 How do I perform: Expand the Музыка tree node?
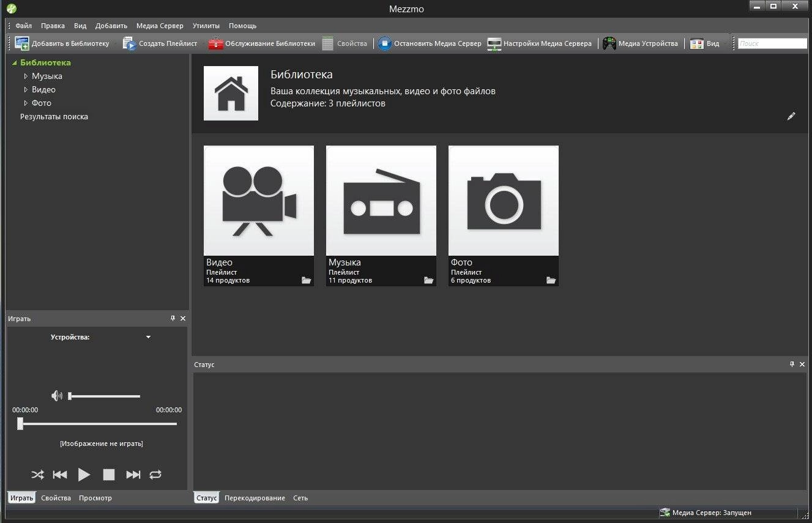point(26,76)
